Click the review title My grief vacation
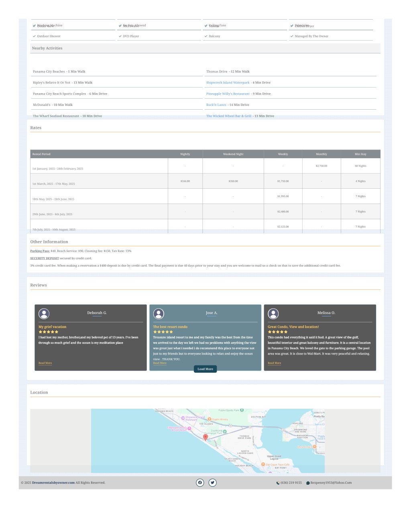Screen dimensions: 411x532 [53, 327]
